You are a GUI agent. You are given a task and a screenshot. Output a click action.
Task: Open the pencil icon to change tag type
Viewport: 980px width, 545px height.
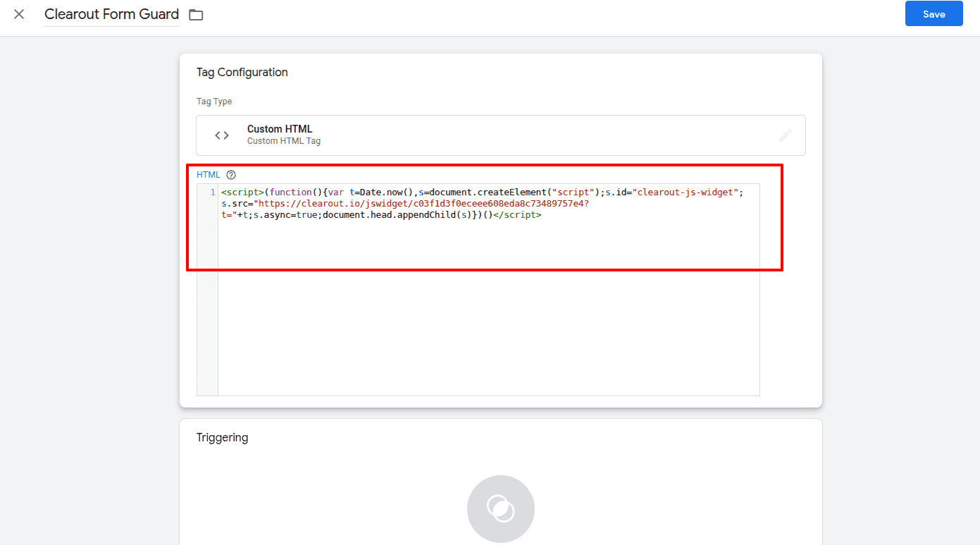coord(785,135)
